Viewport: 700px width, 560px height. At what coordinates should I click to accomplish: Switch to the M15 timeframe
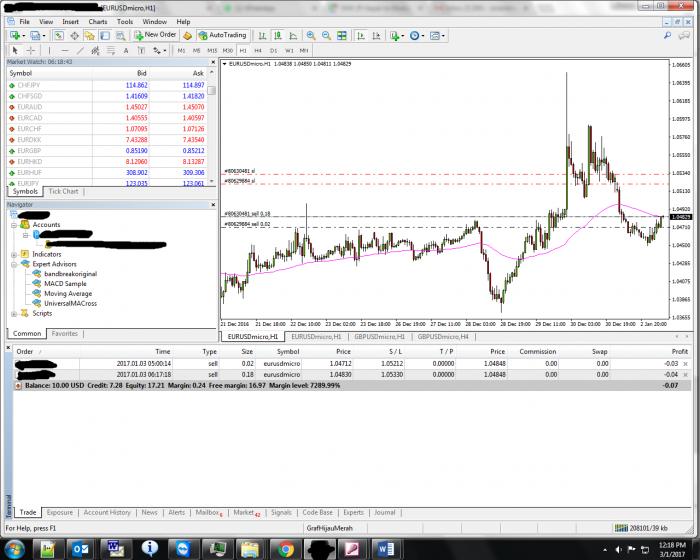pyautogui.click(x=212, y=50)
